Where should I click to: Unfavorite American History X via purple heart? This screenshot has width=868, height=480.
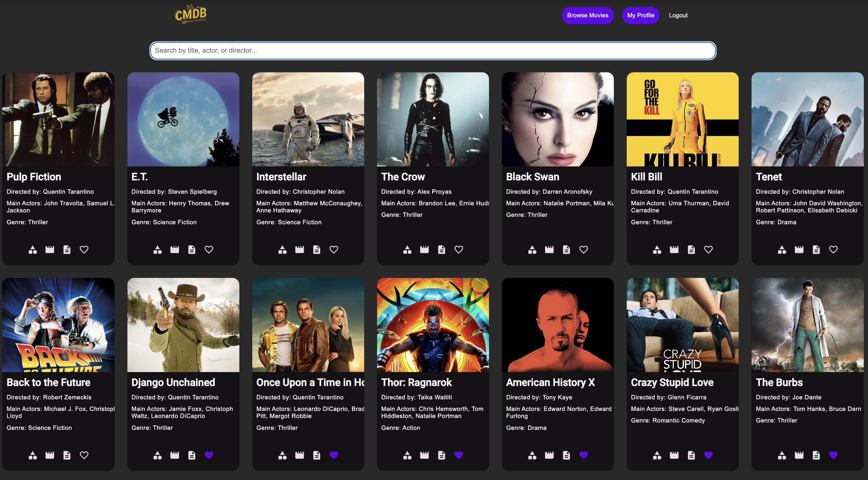coord(583,455)
